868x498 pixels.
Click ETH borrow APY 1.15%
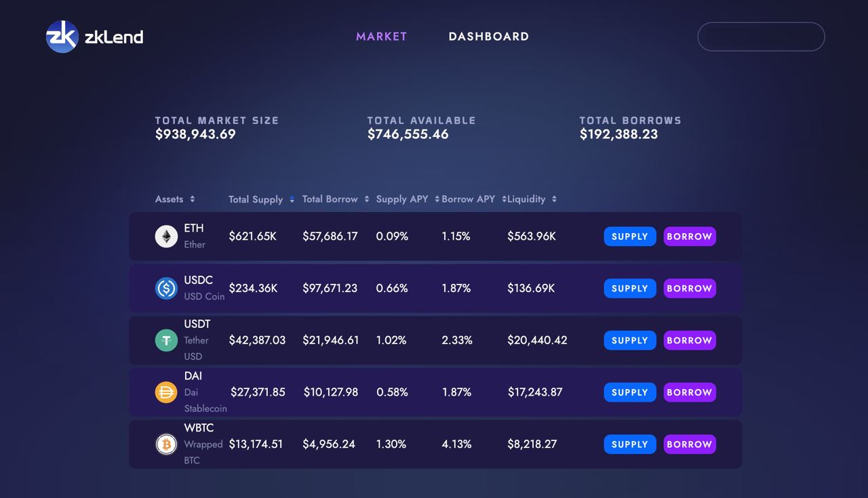point(456,236)
